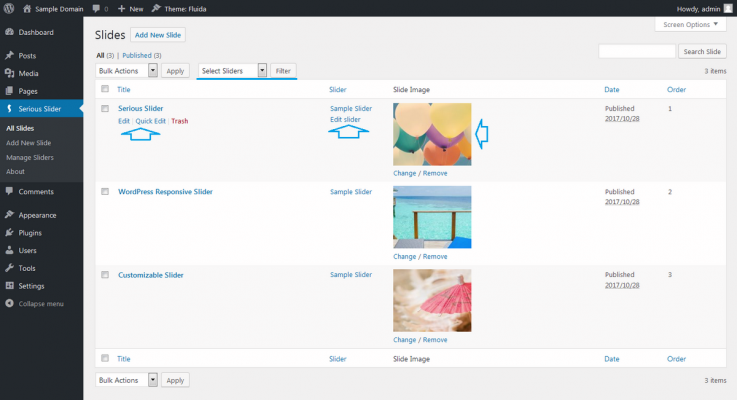The width and height of the screenshot is (737, 400).
Task: Click the Appearance paintbrush icon
Action: pyautogui.click(x=9, y=215)
